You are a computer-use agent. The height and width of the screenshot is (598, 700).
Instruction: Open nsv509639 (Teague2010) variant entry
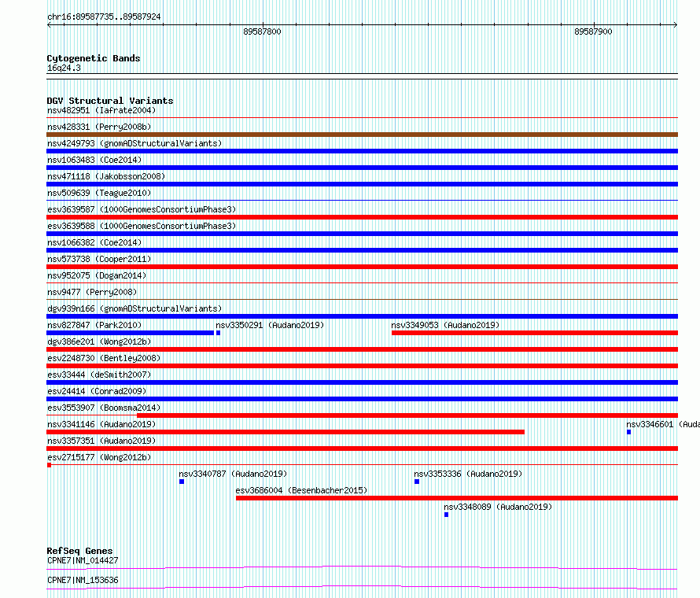[x=99, y=193]
